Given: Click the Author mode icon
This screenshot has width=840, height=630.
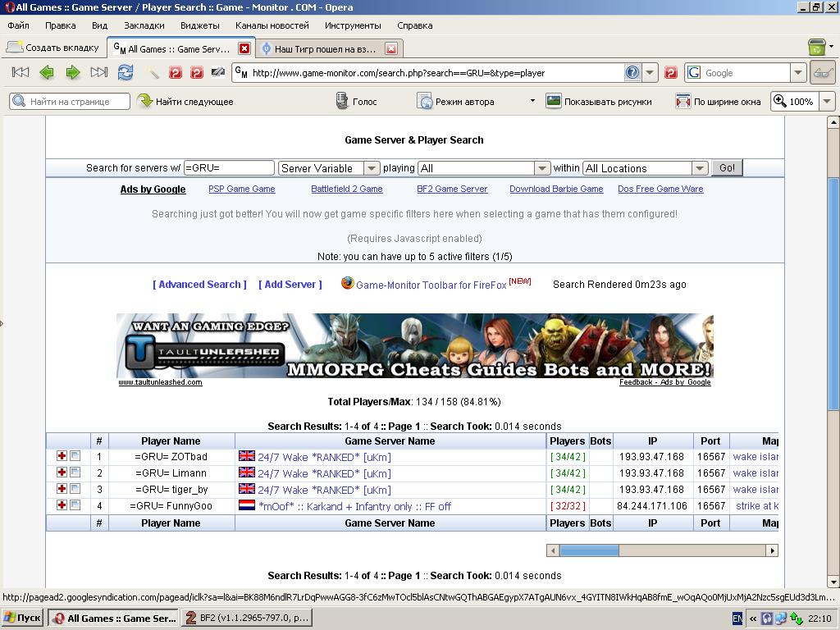Looking at the screenshot, I should pos(424,101).
